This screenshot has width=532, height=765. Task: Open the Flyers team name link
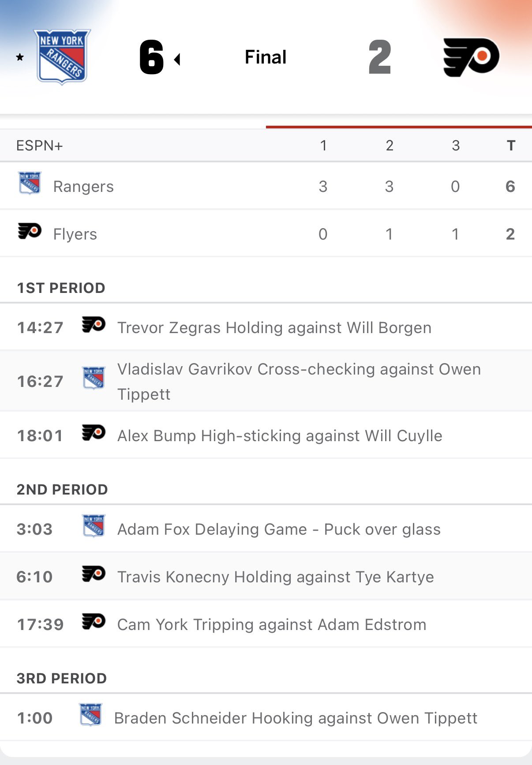click(x=75, y=234)
